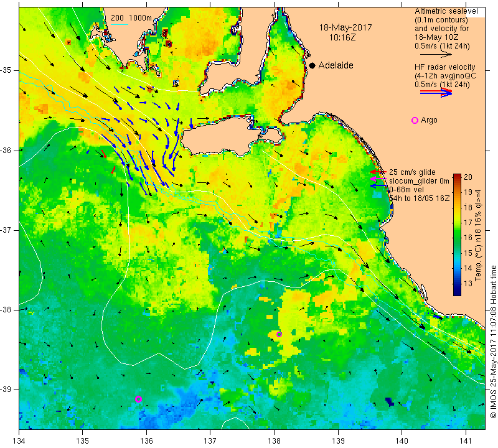The width and height of the screenshot is (498, 448).
Task: Click the '200 1000m' contour label
Action: click(x=131, y=18)
